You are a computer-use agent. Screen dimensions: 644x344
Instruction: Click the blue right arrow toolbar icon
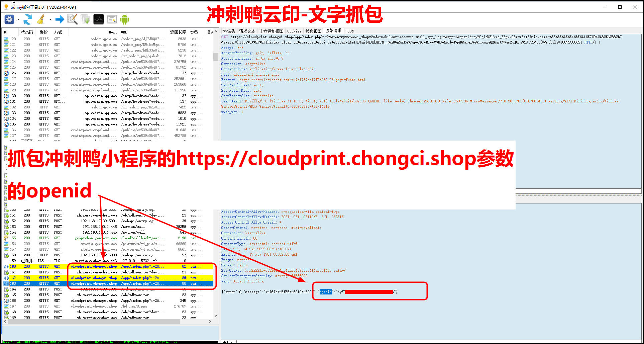[x=60, y=19]
